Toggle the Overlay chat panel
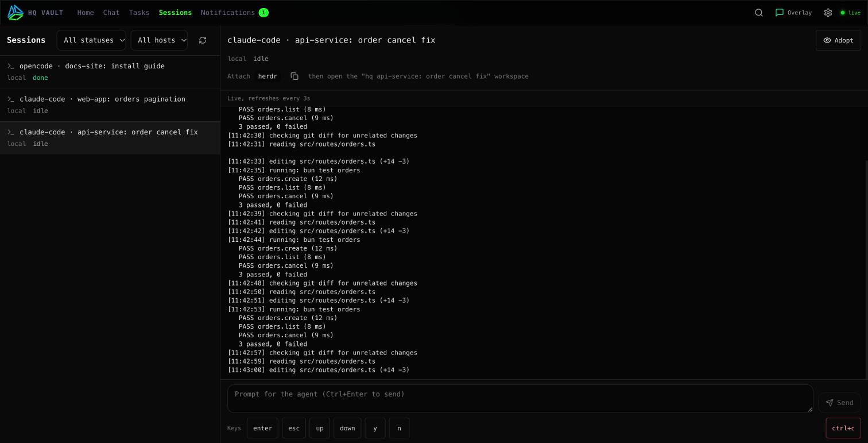Image resolution: width=868 pixels, height=443 pixels. (x=793, y=13)
